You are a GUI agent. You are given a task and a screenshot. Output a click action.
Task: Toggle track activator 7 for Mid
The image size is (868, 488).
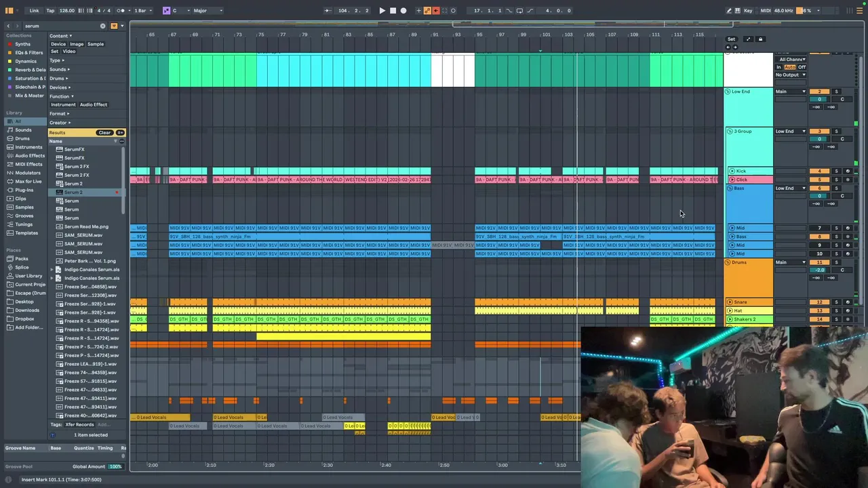(x=819, y=228)
